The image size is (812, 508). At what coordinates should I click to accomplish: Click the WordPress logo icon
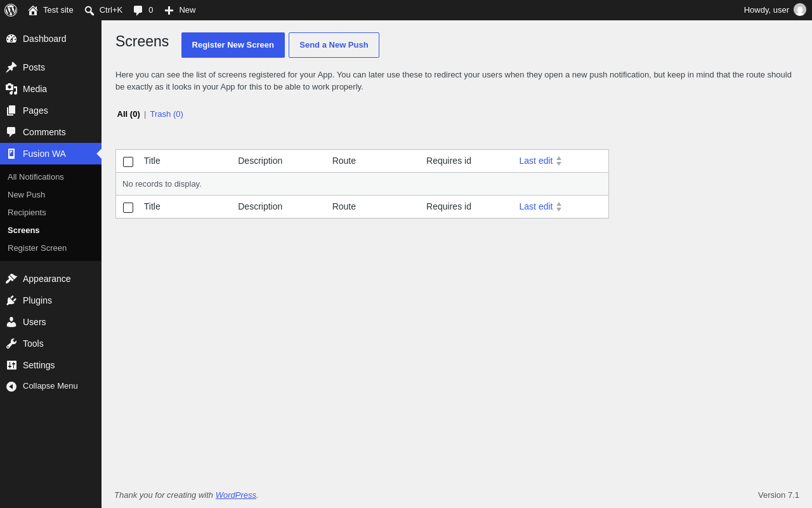(x=11, y=10)
